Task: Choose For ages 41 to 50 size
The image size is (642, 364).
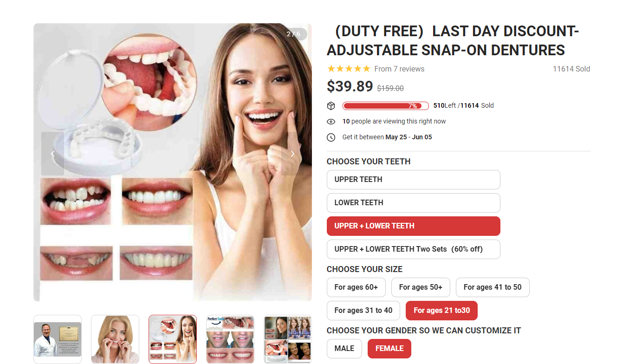Action: click(x=493, y=287)
